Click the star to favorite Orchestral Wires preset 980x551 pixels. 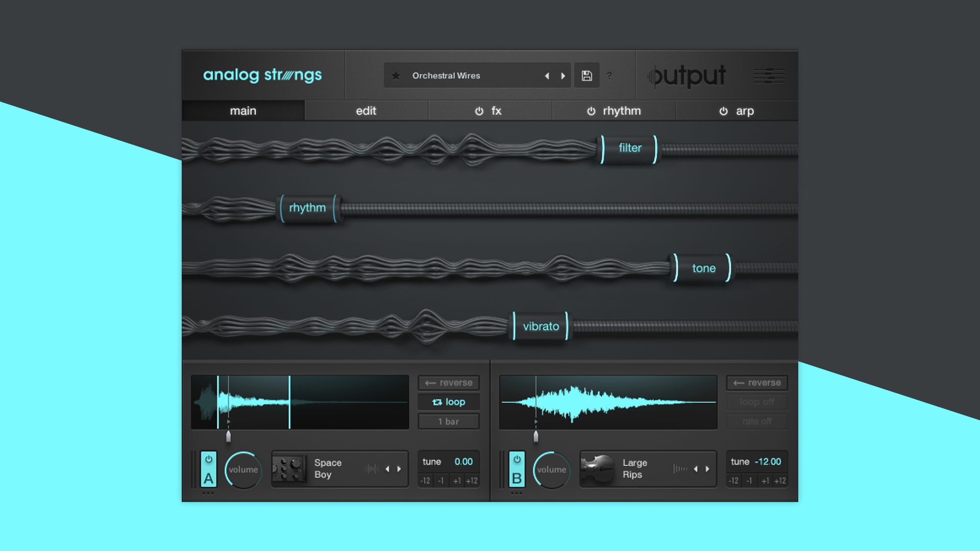tap(396, 75)
